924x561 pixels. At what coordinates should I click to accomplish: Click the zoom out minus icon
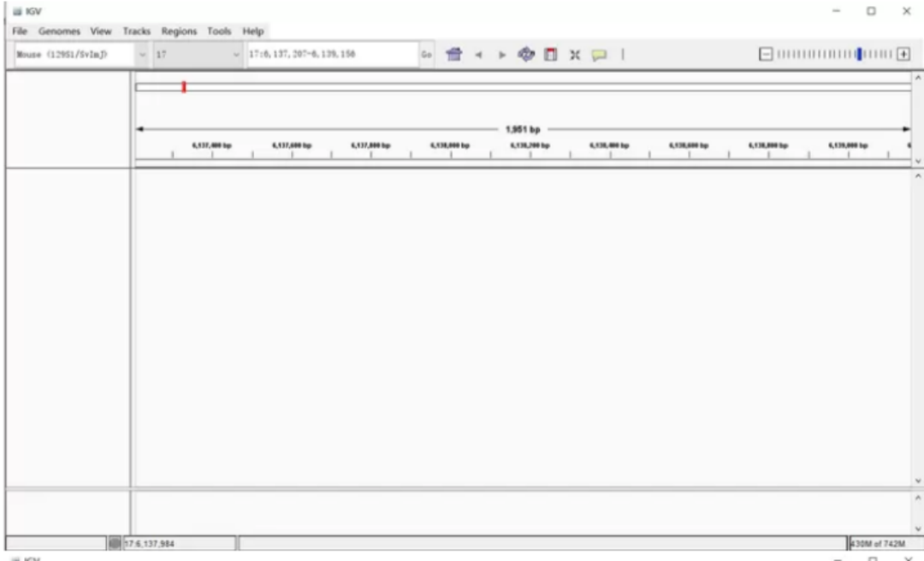(767, 55)
